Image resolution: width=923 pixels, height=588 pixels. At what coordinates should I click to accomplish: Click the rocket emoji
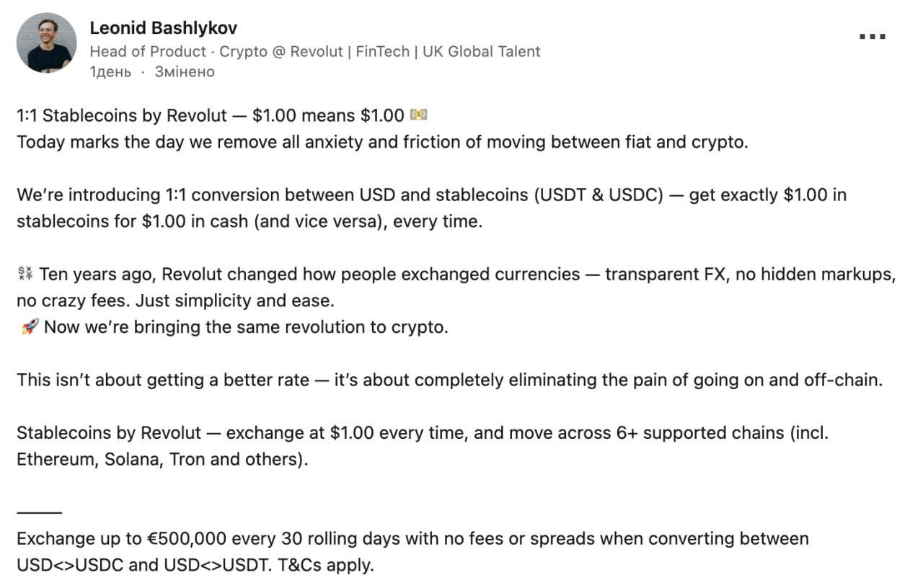tap(28, 327)
